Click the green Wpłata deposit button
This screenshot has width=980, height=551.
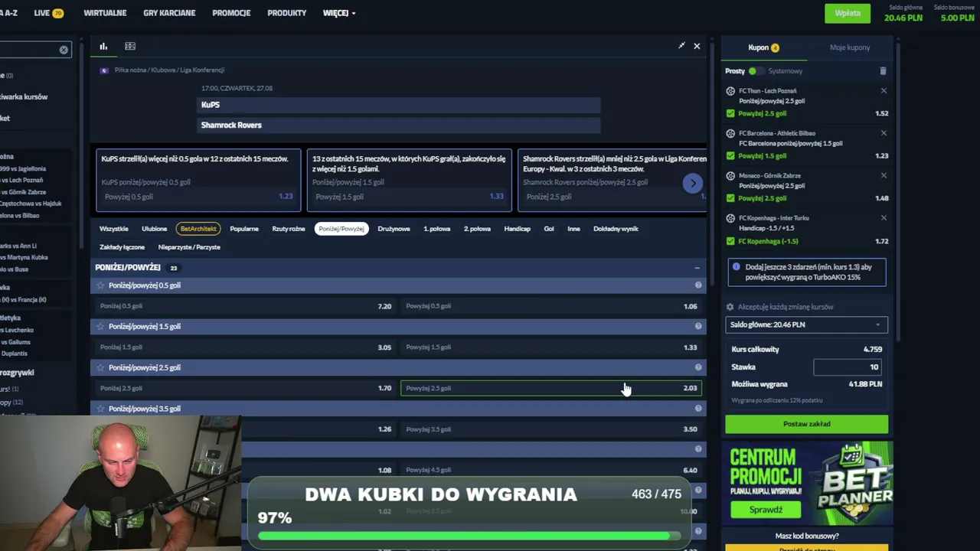point(848,13)
